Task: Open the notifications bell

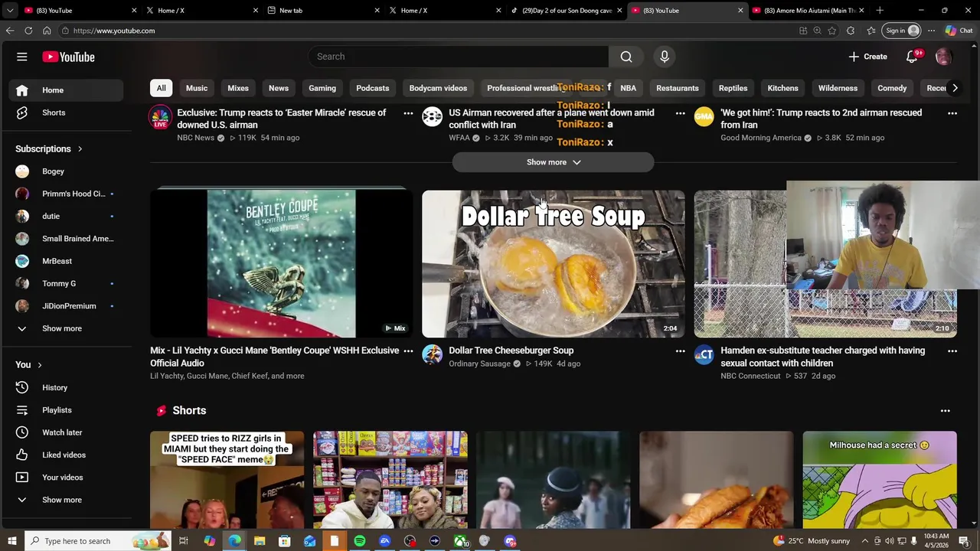Action: point(912,57)
